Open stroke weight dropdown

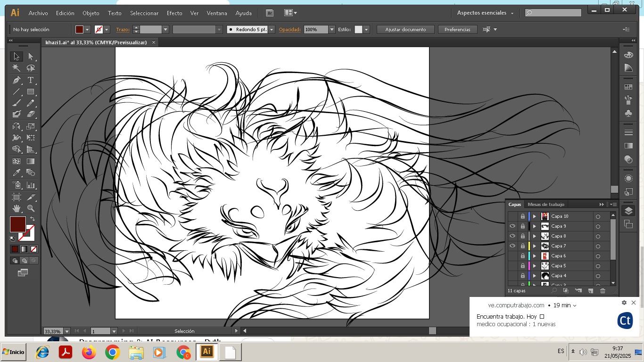(x=165, y=30)
